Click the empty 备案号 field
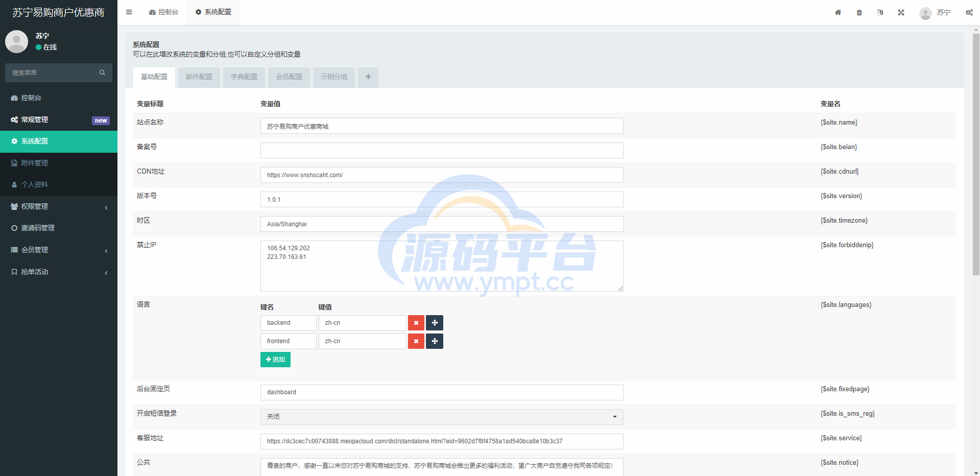Screen dimensions: 980x476 442,151
